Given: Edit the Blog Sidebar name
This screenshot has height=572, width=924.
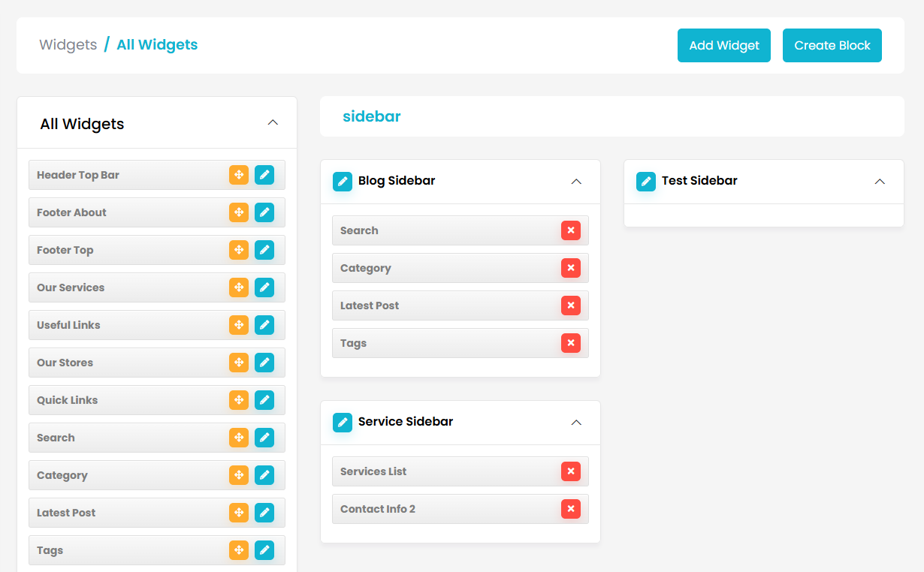Looking at the screenshot, I should (x=343, y=181).
